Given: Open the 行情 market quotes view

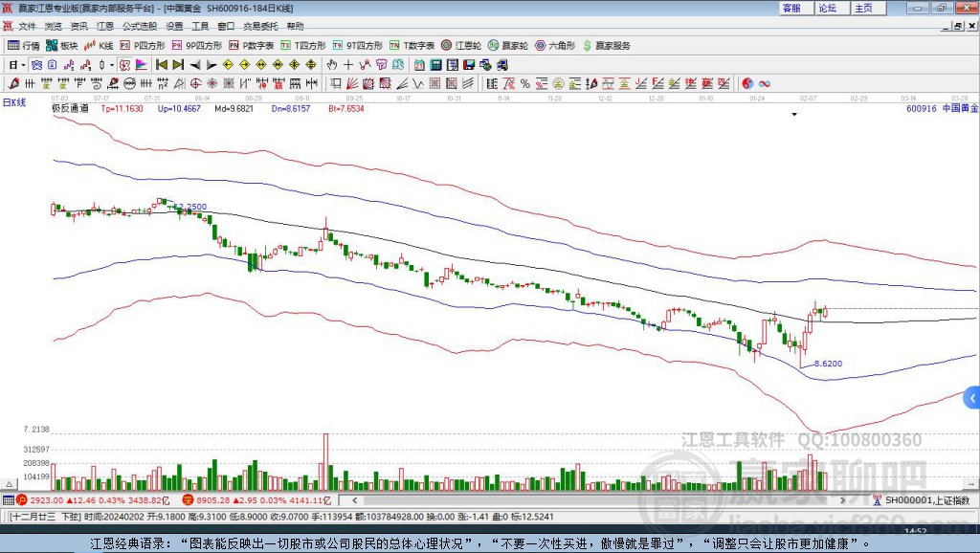Looking at the screenshot, I should [24, 46].
